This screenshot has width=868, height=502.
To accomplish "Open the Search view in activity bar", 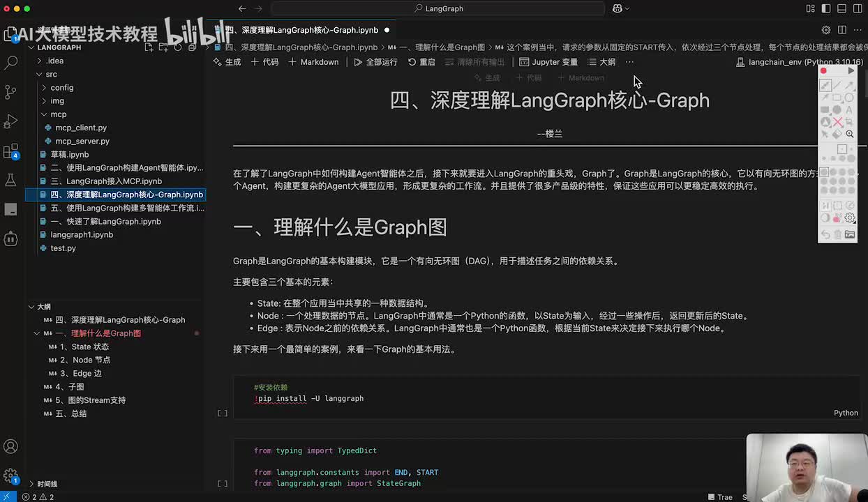I will pyautogui.click(x=11, y=63).
